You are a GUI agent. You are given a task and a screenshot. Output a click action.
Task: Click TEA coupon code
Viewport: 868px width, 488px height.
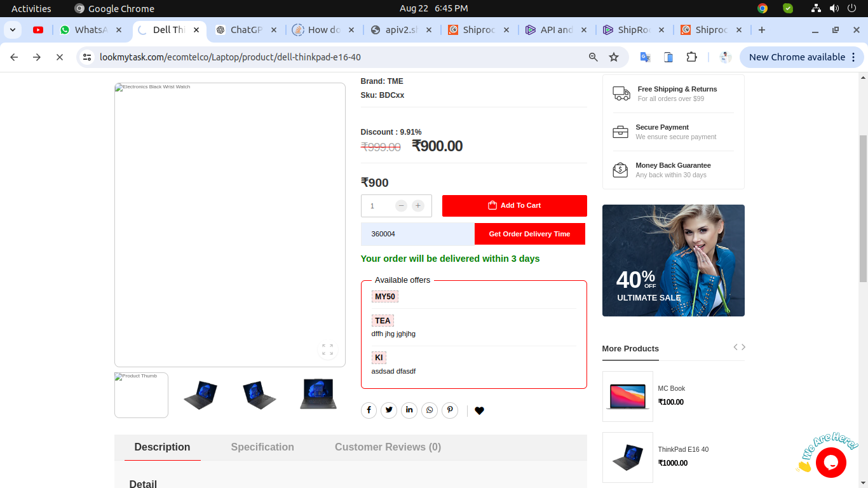(x=383, y=321)
